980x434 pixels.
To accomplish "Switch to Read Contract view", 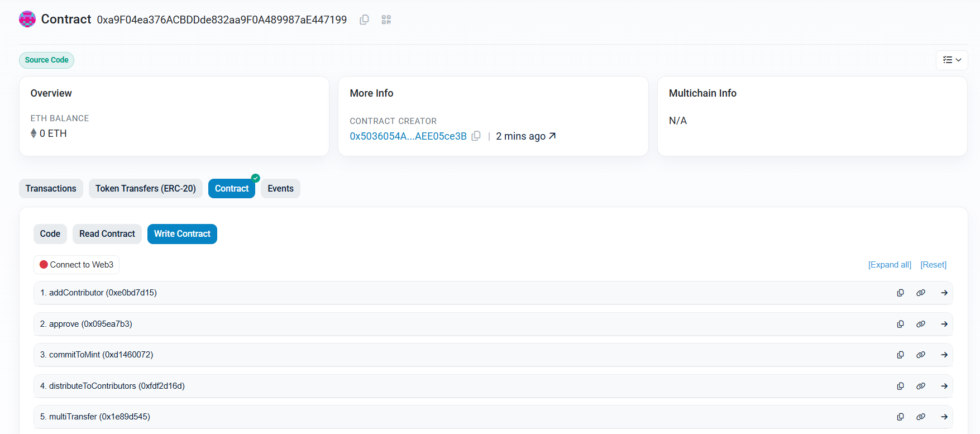I will (x=107, y=234).
